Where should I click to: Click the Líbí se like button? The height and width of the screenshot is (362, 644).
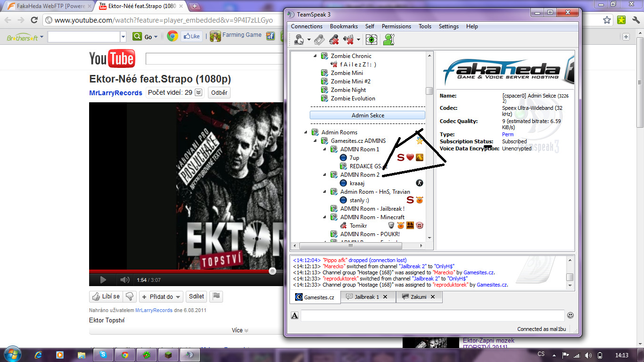tap(106, 296)
